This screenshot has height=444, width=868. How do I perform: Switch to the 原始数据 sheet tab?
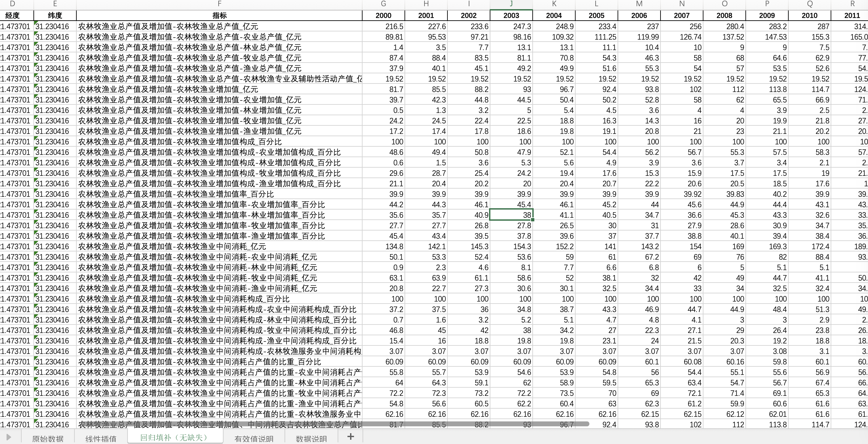coord(48,438)
